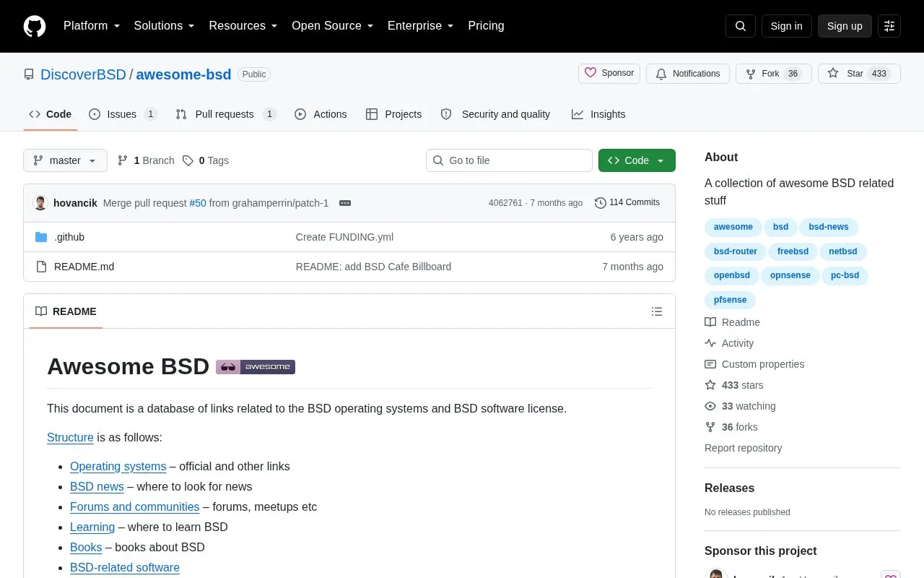View the 0 Tags link

206,160
